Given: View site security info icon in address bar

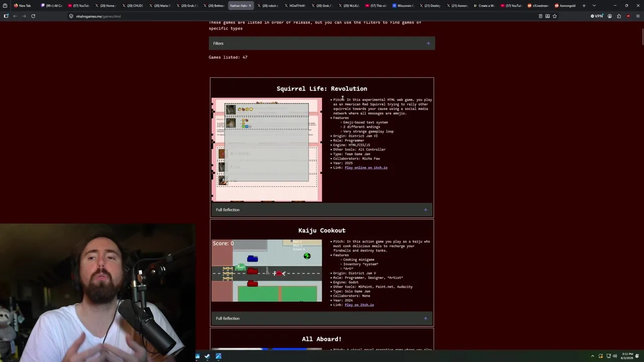Looking at the screenshot, I should [x=71, y=16].
